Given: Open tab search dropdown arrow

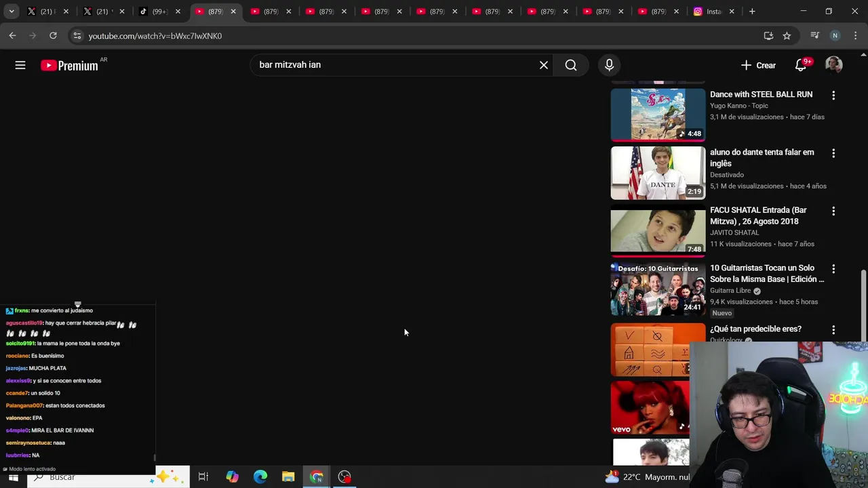Looking at the screenshot, I should click(12, 12).
